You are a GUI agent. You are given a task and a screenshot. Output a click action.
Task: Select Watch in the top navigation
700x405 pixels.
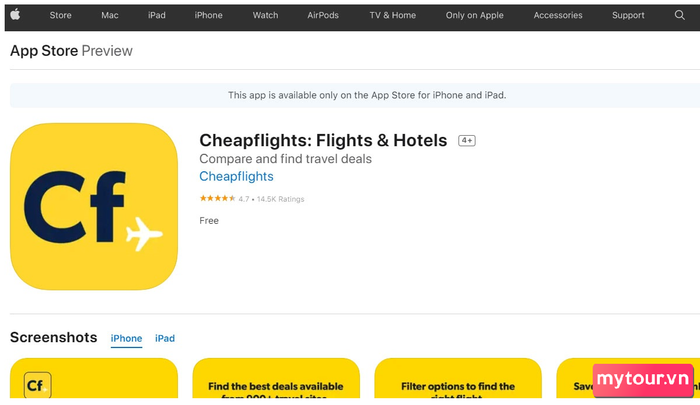(265, 15)
